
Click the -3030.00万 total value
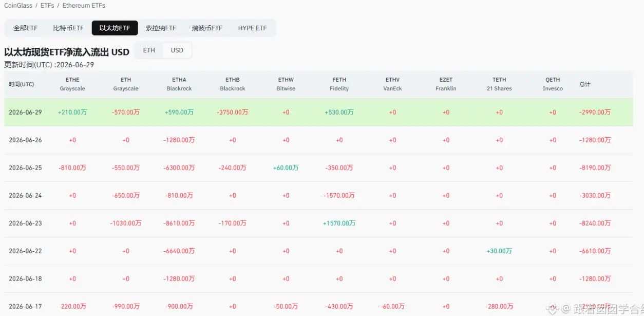pyautogui.click(x=595, y=195)
